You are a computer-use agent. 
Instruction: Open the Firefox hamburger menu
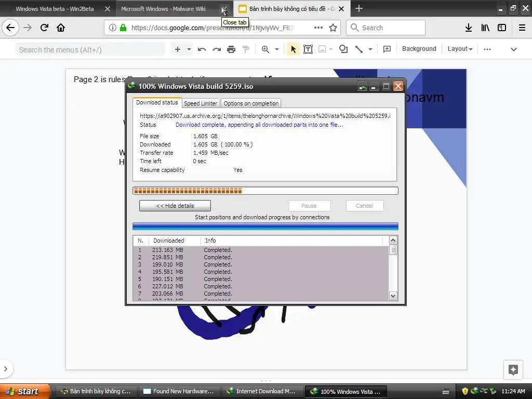pos(522,28)
